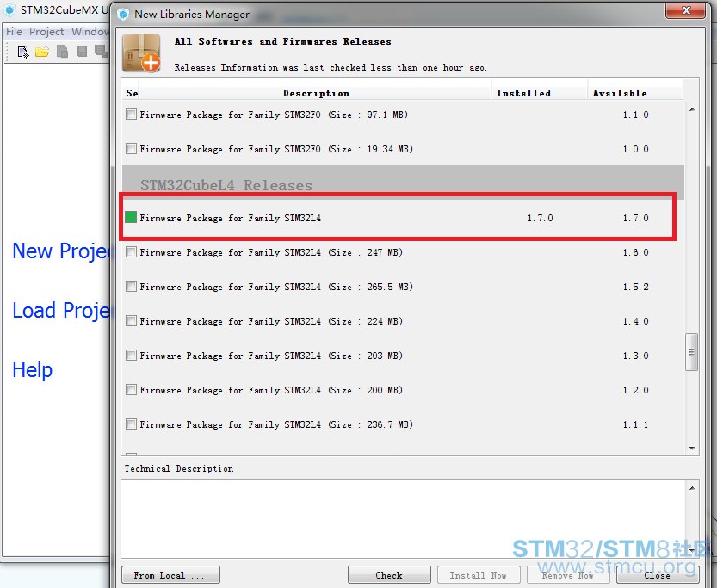Click the package box icon with orange plus

coord(141,53)
